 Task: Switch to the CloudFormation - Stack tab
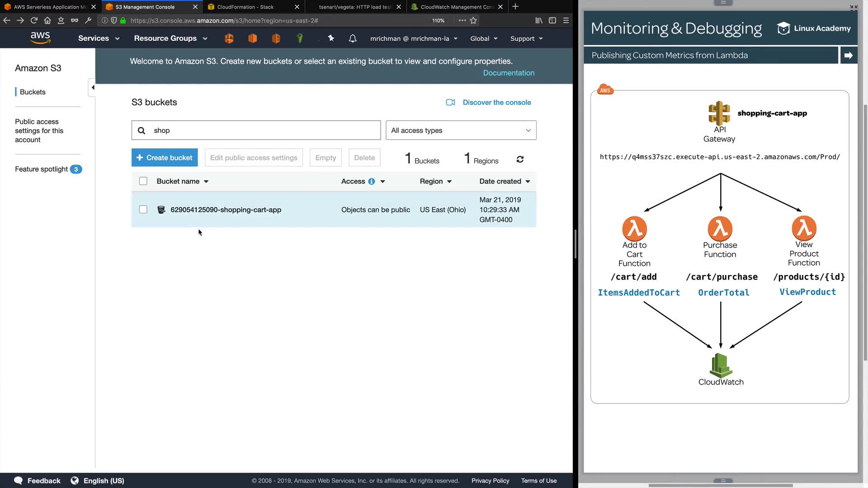pos(245,7)
